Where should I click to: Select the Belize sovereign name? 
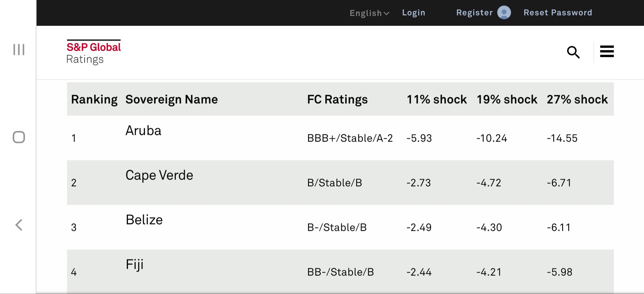click(x=144, y=220)
